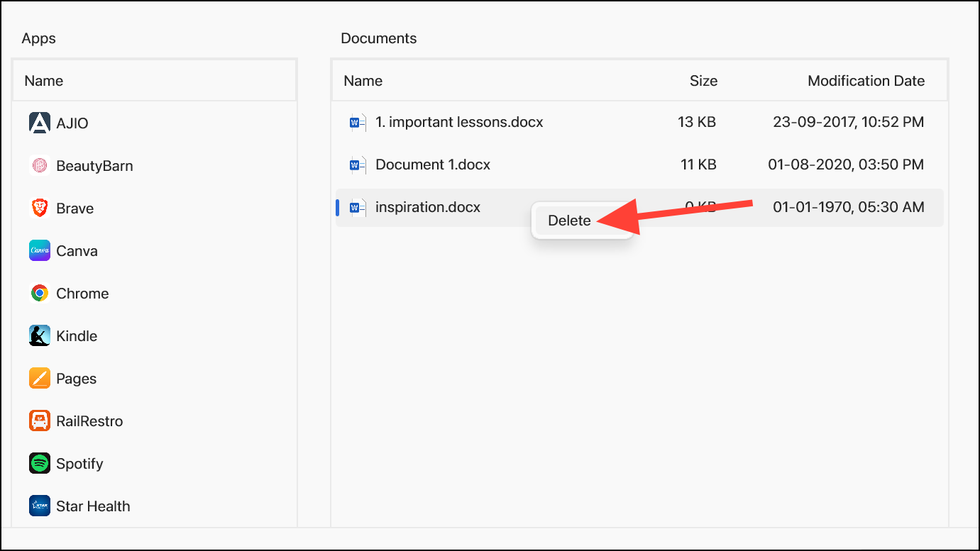Sort documents by the Size column
980x551 pixels.
click(x=703, y=80)
